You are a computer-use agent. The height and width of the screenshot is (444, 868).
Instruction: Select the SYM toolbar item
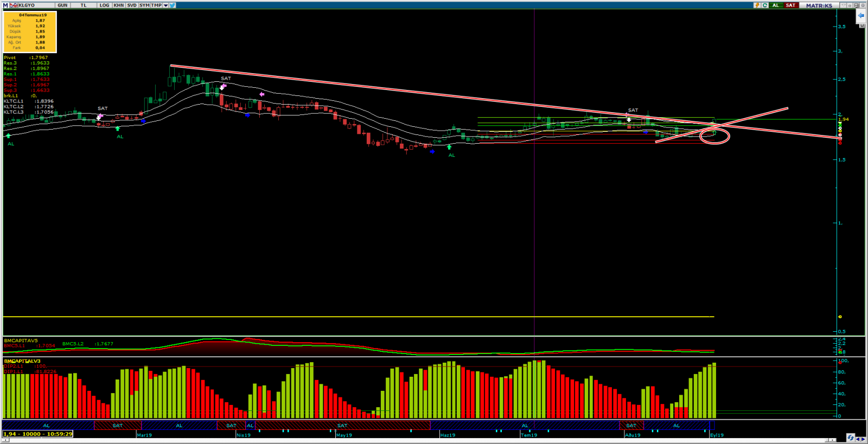pyautogui.click(x=144, y=5)
